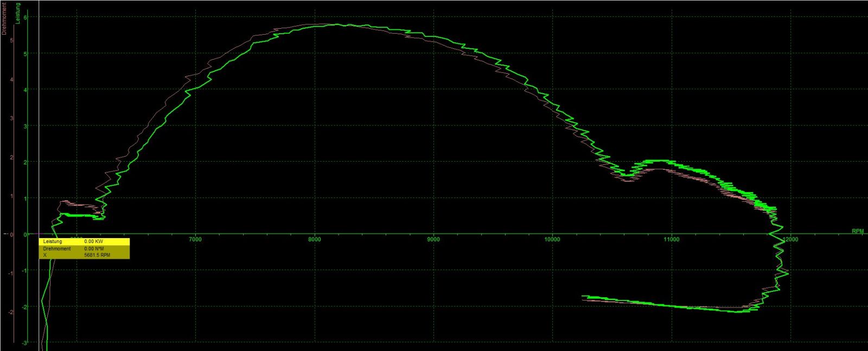Click the green 6 tick on Leistung axis
This screenshot has width=868, height=351.
25,17
